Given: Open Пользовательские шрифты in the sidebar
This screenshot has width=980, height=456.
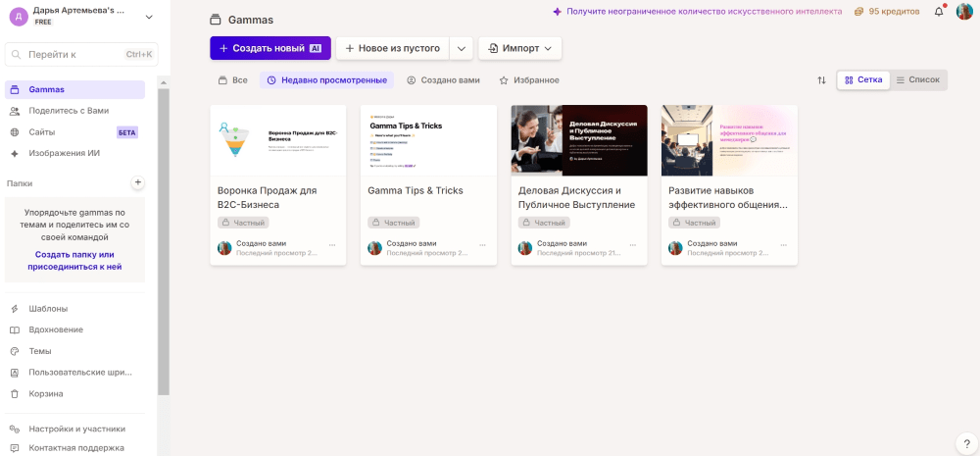Looking at the screenshot, I should pos(75,373).
